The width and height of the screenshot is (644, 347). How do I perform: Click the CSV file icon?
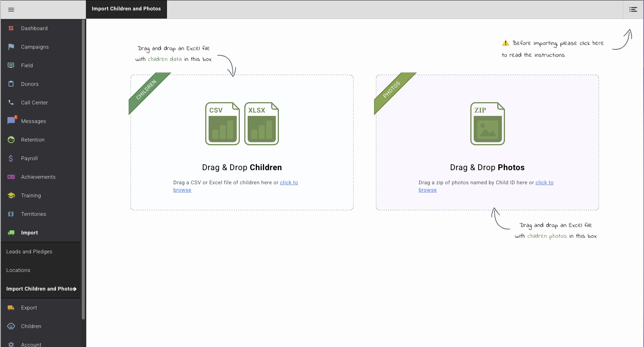222,124
